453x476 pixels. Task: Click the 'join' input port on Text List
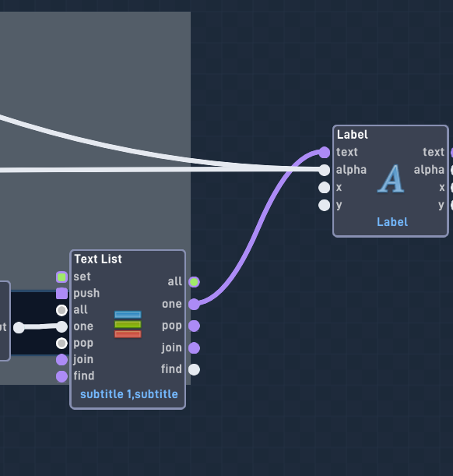(x=61, y=360)
